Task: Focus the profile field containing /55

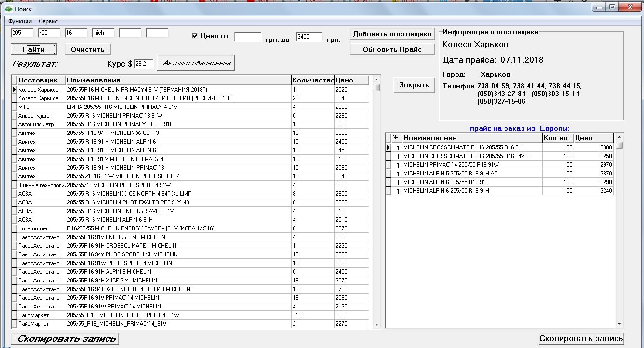Action: click(x=49, y=33)
